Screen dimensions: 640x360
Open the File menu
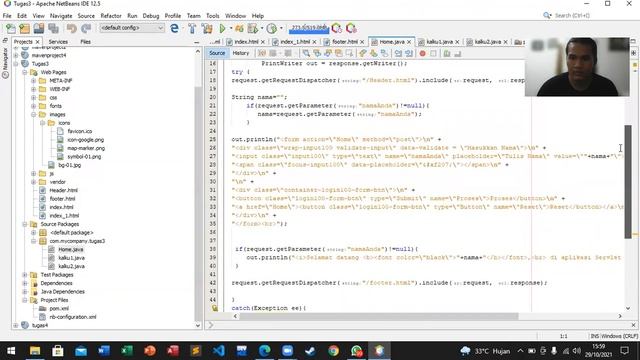pyautogui.click(x=7, y=16)
